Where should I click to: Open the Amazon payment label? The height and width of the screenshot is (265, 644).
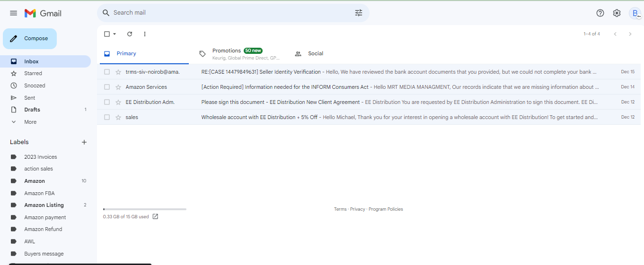click(45, 217)
